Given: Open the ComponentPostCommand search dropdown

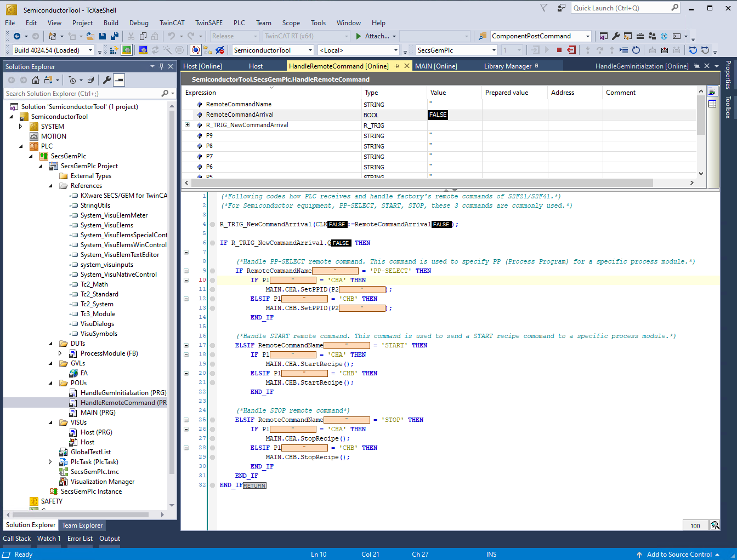Looking at the screenshot, I should [587, 36].
